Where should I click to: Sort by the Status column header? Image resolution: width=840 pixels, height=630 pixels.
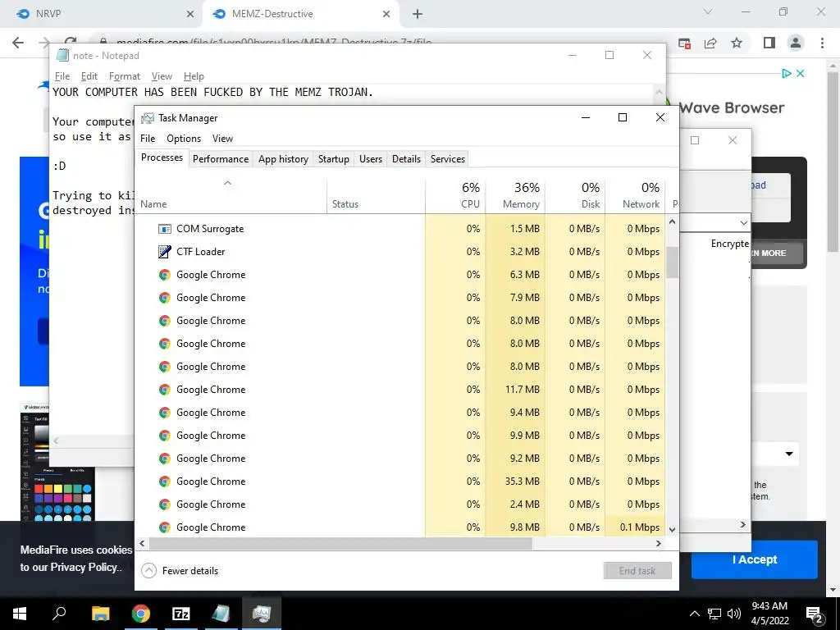point(376,196)
